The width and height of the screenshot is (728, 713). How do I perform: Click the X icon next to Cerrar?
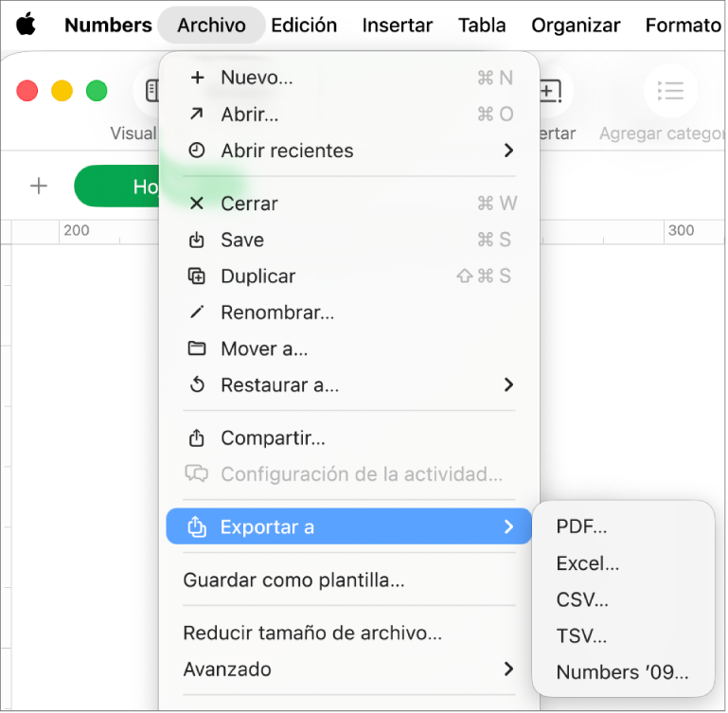click(197, 204)
